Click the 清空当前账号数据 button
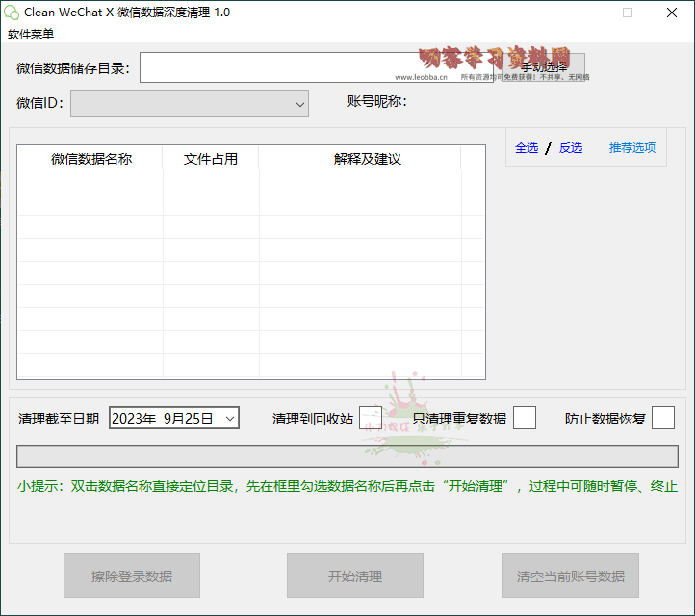The width and height of the screenshot is (695, 616). (x=571, y=576)
